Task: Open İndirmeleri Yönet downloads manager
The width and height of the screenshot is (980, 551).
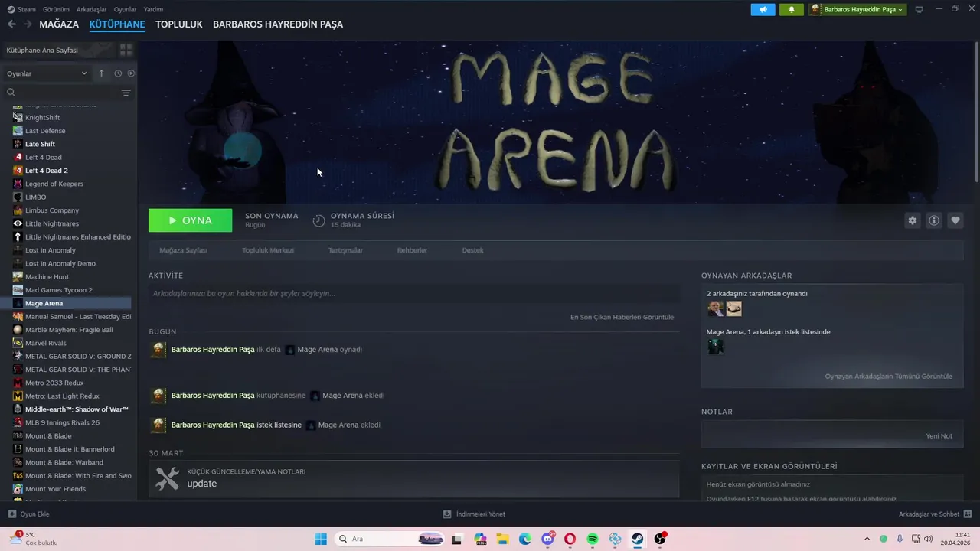Action: 474,514
